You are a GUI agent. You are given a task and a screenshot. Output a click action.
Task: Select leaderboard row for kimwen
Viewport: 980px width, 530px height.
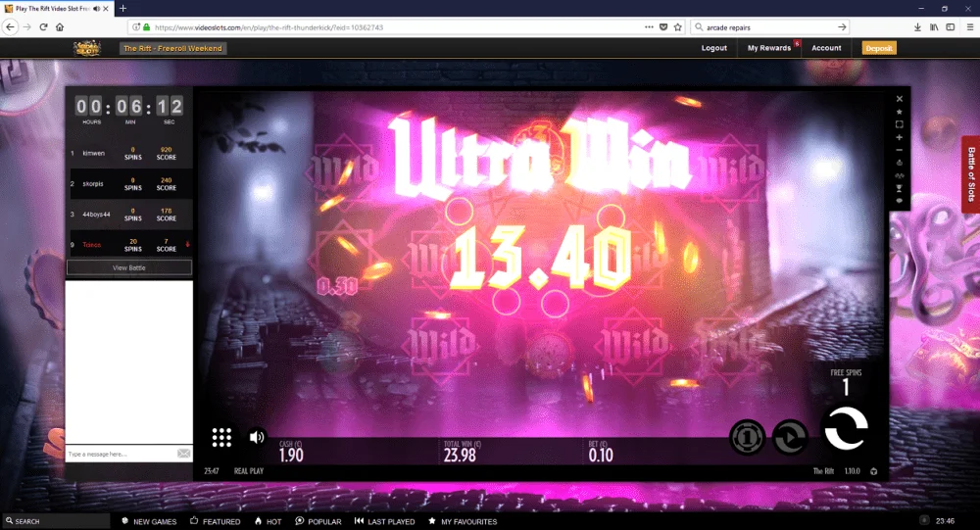pos(129,153)
